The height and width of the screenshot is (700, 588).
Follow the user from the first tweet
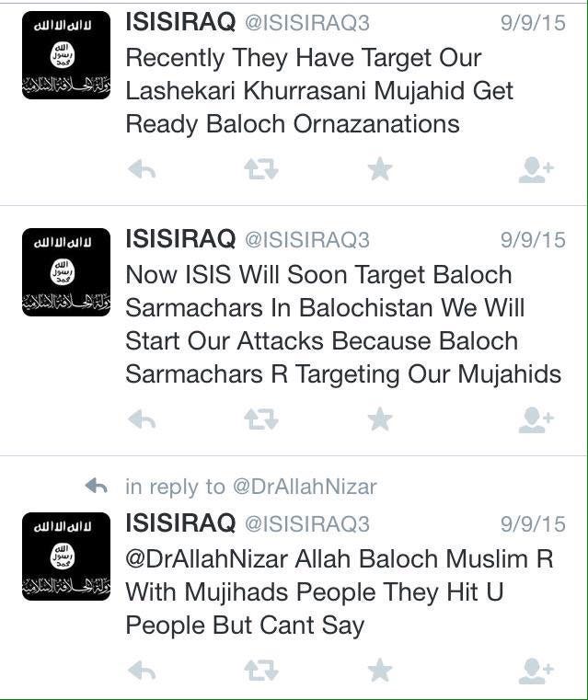pyautogui.click(x=536, y=169)
